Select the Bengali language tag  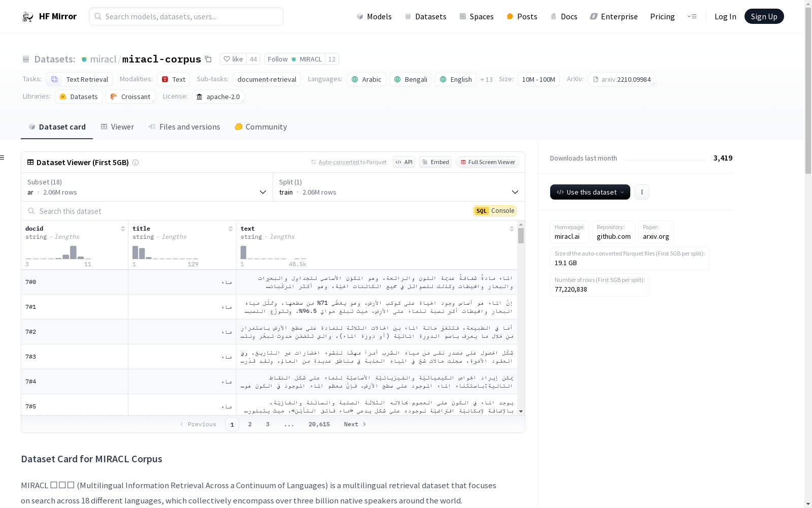coord(411,79)
